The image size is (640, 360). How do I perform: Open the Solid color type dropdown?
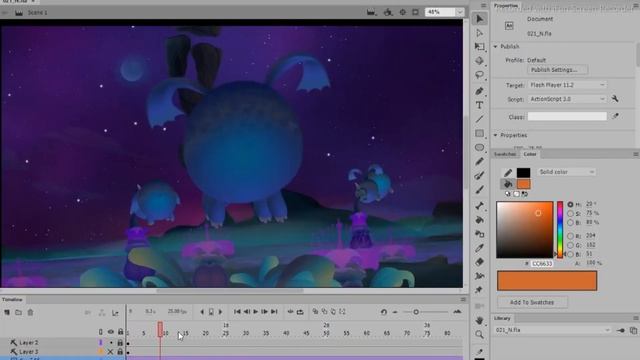click(566, 172)
